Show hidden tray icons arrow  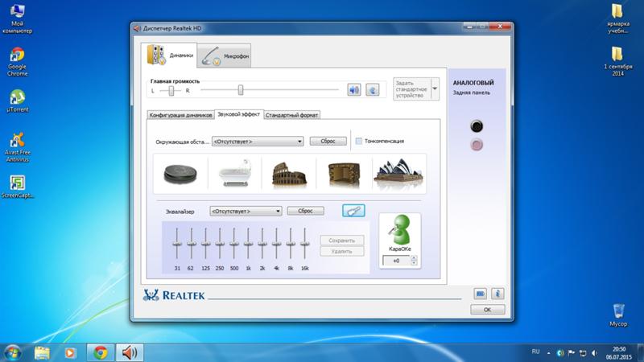click(549, 353)
